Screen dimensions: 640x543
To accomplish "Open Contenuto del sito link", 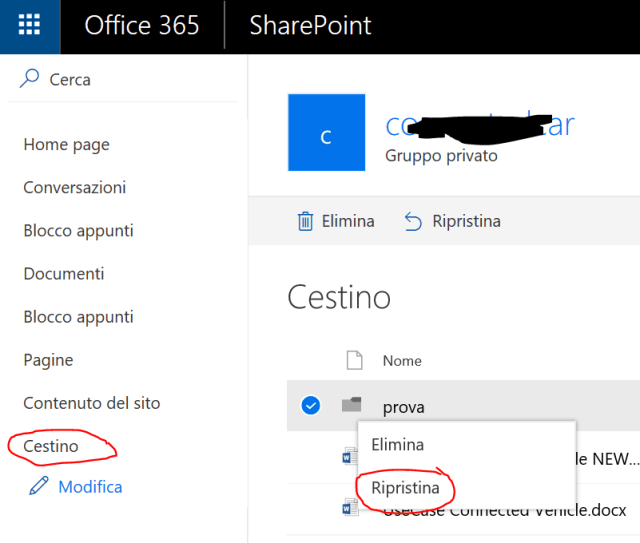I will coord(92,403).
